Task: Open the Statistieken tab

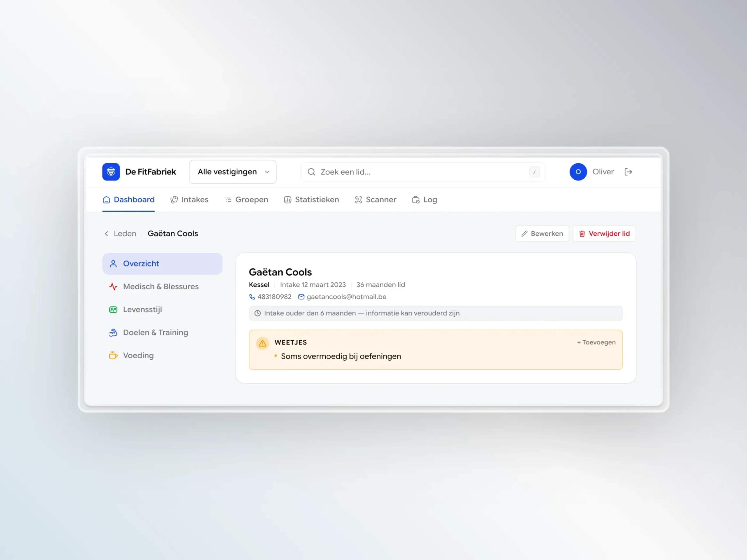Action: click(311, 200)
